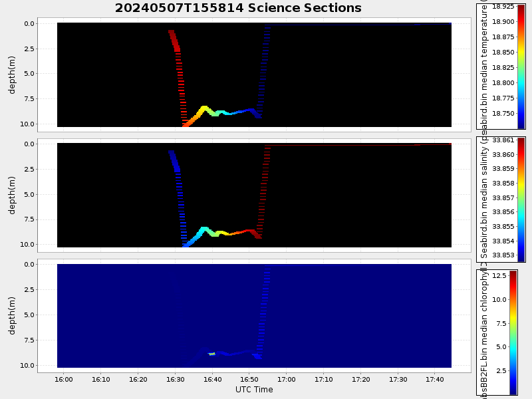
Task: Select the 16:30 tick on the time axis
Action: (x=175, y=380)
